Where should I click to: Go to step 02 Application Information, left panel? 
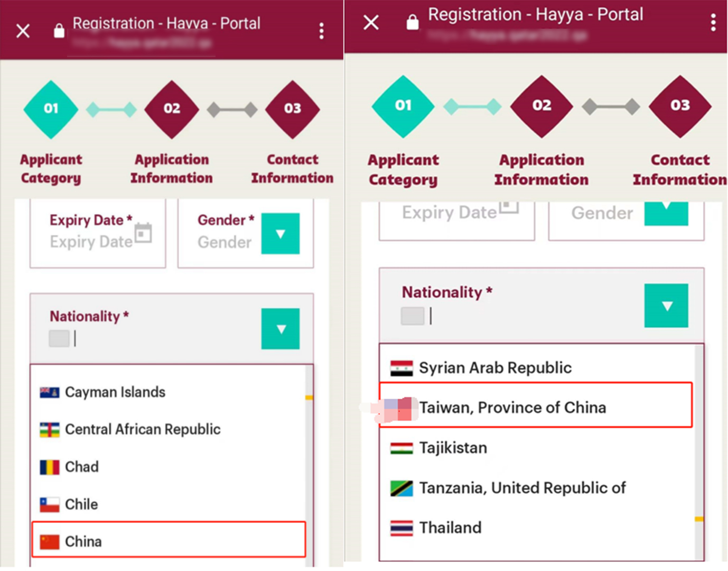(172, 108)
